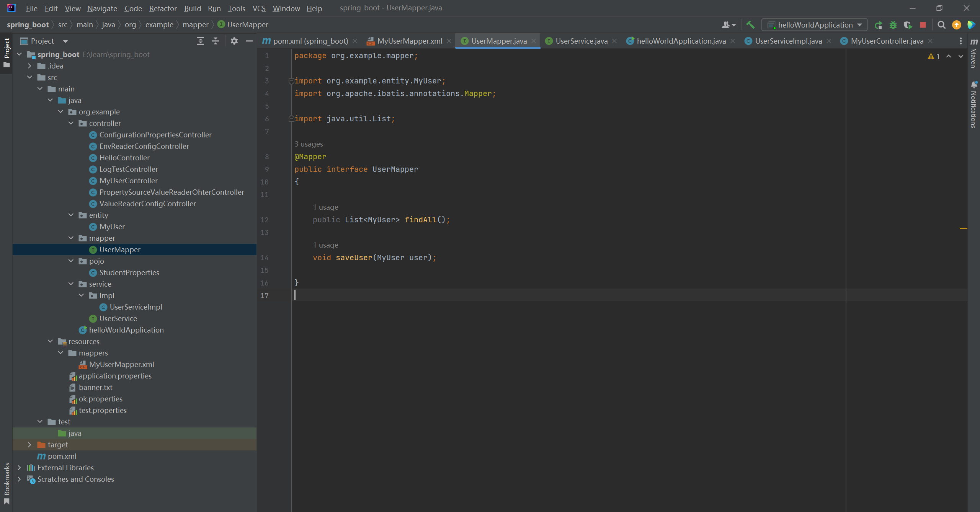Open Project panel settings gear

[x=234, y=41]
